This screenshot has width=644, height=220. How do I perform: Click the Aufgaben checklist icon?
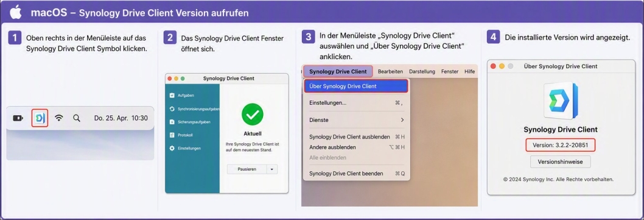(172, 96)
